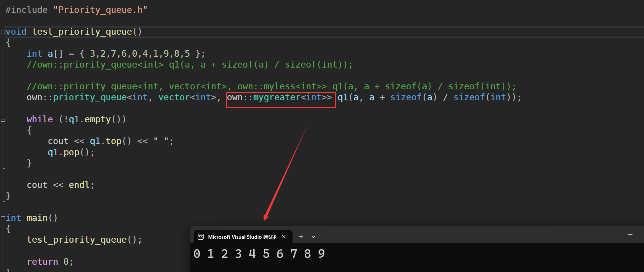Open the terminal profile dropdown chevron

click(x=313, y=237)
